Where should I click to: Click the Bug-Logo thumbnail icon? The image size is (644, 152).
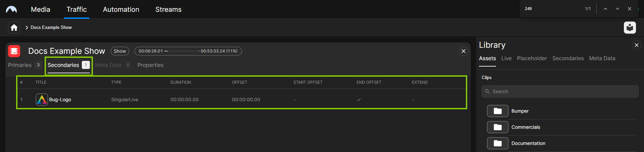click(x=42, y=100)
